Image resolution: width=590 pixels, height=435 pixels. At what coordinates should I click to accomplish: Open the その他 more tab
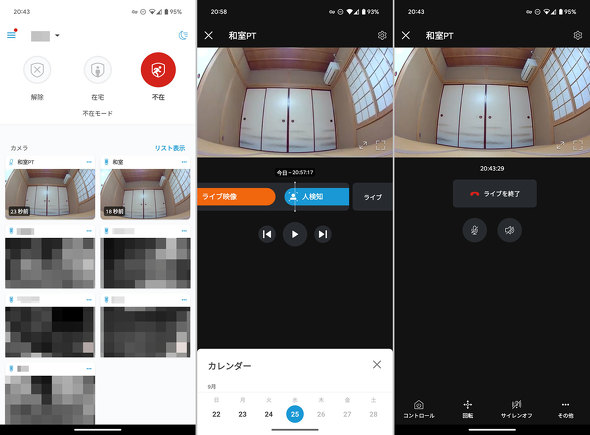coord(566,409)
